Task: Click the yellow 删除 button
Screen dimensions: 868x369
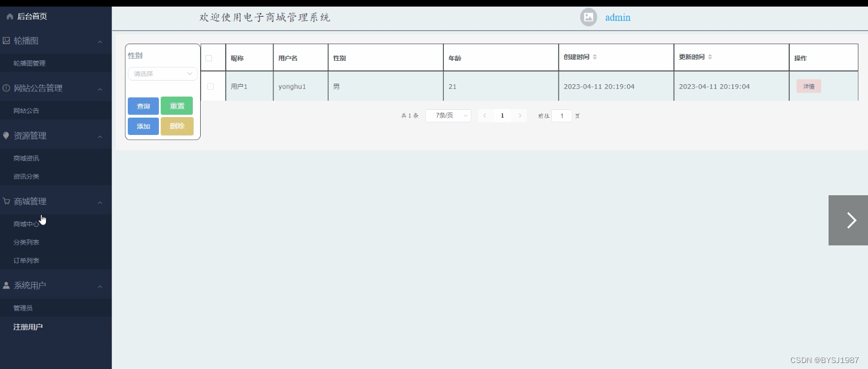Action: coord(177,126)
